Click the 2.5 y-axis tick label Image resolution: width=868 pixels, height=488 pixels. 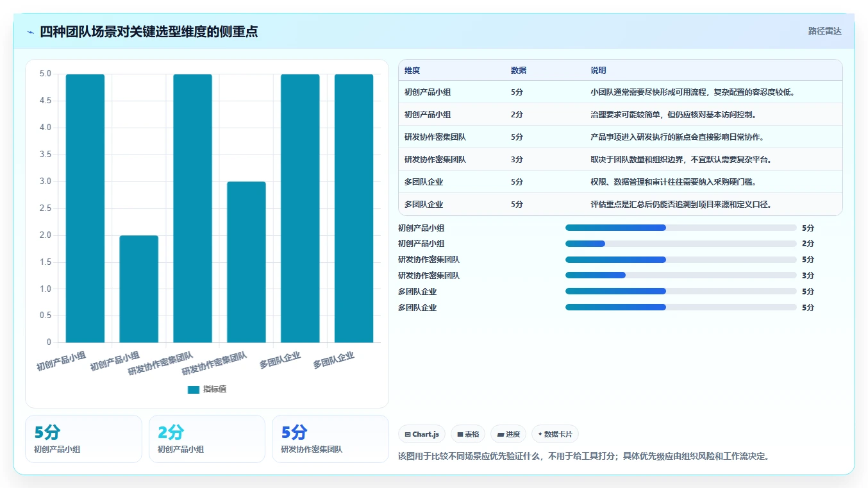pos(46,208)
